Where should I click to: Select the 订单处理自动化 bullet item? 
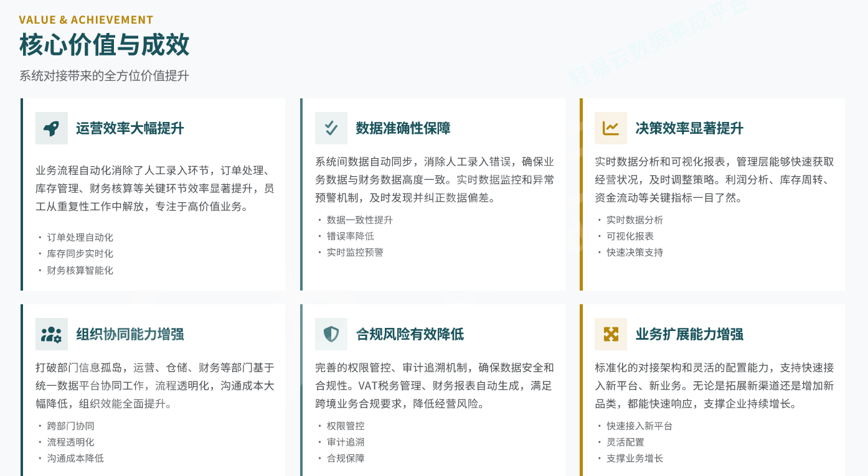80,237
